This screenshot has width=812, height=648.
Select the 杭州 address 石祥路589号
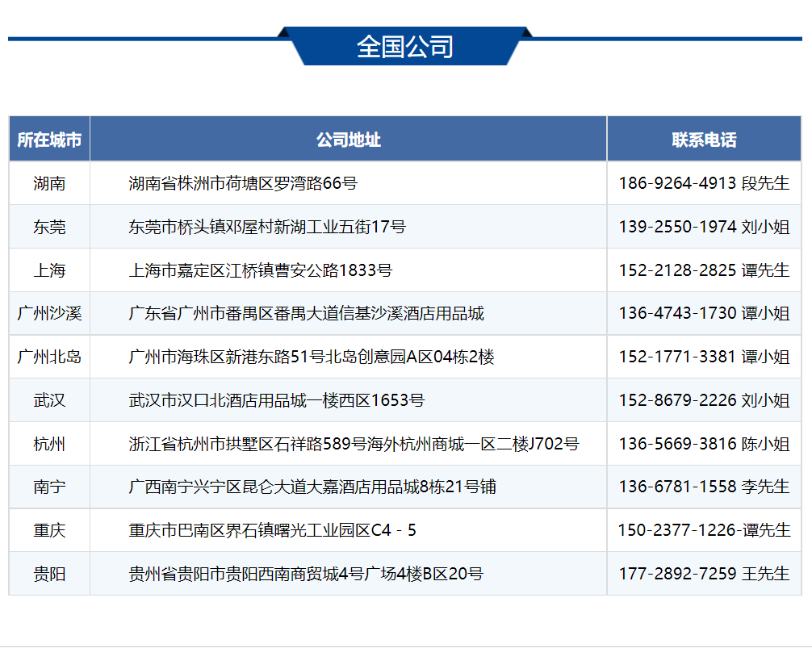click(x=354, y=444)
